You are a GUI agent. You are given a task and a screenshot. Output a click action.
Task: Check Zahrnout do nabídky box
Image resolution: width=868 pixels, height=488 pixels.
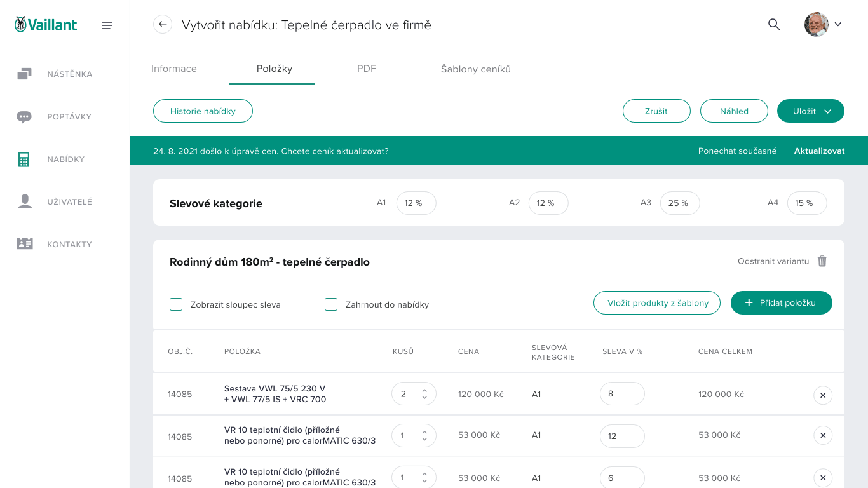(x=331, y=304)
